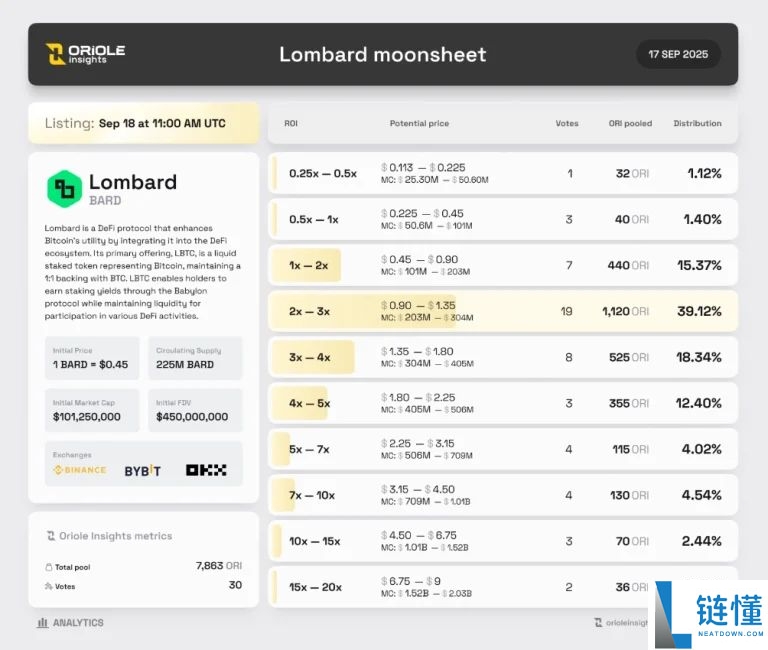Click the 1.12% distribution value

pyautogui.click(x=704, y=173)
